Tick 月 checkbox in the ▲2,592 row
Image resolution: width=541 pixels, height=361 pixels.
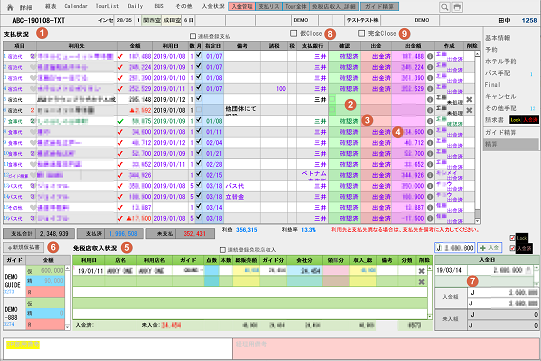pos(199,109)
